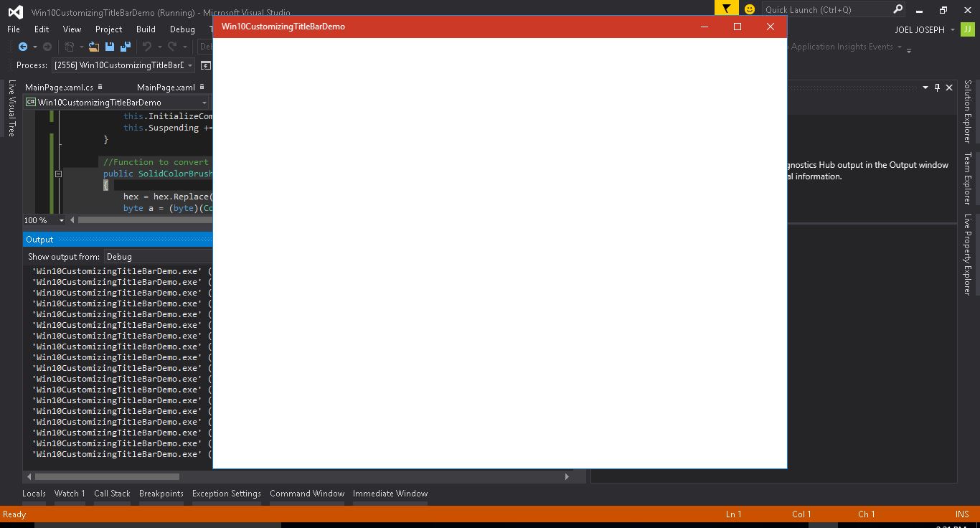Open the Breakpoints tab
Viewport: 980px width, 528px height.
[x=161, y=493]
